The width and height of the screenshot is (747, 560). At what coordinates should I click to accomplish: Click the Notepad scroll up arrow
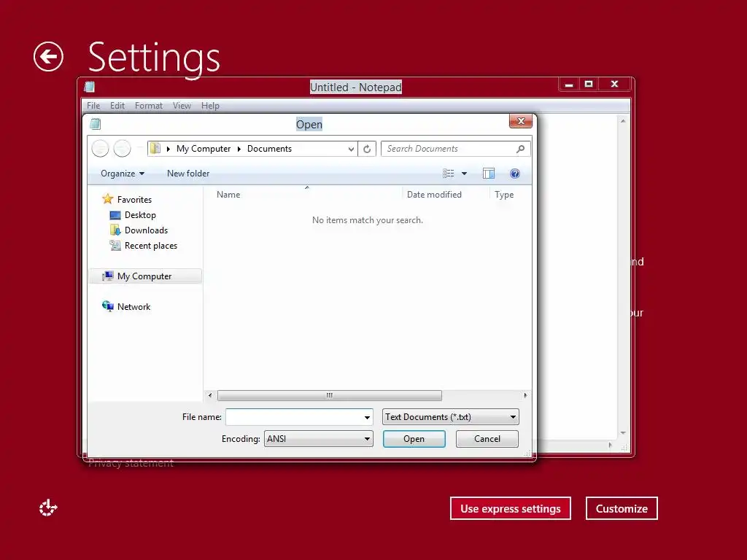click(623, 121)
